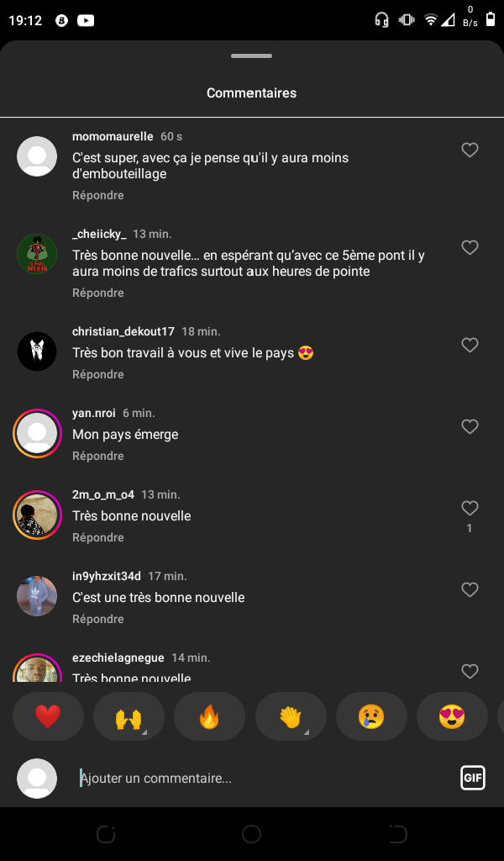Viewport: 504px width, 861px height.
Task: Like christian_dekout17's comment
Action: pos(470,346)
